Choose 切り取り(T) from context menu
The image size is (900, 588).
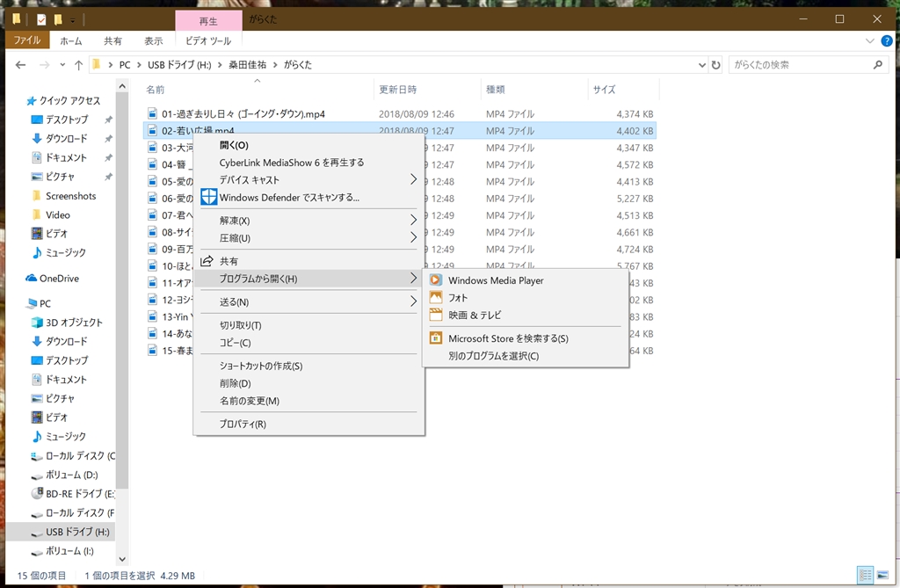308,325
